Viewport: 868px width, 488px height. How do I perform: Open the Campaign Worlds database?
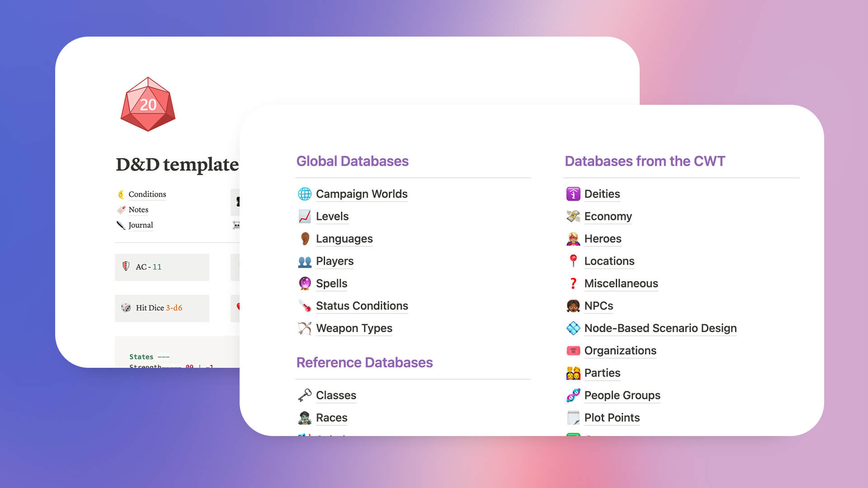click(362, 193)
